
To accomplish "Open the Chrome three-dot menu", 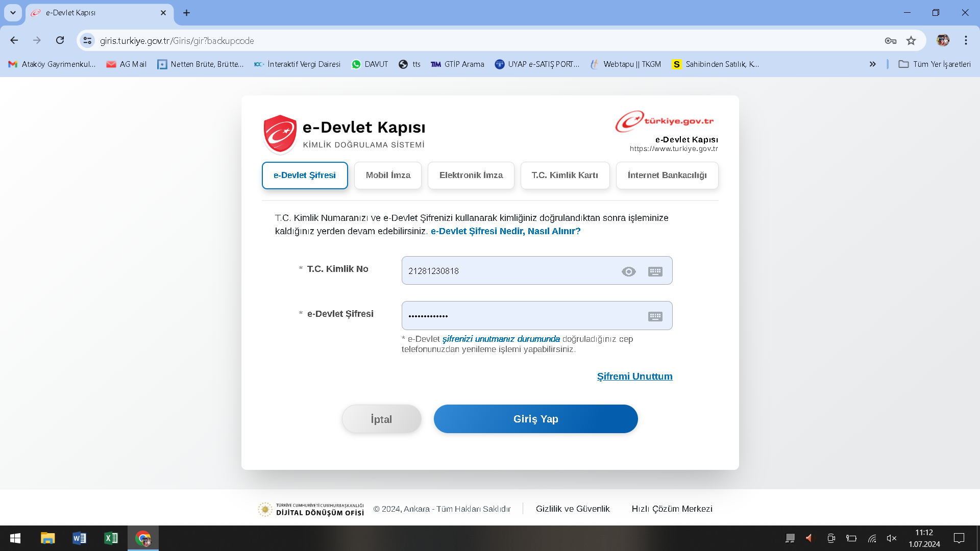I will coord(966,40).
